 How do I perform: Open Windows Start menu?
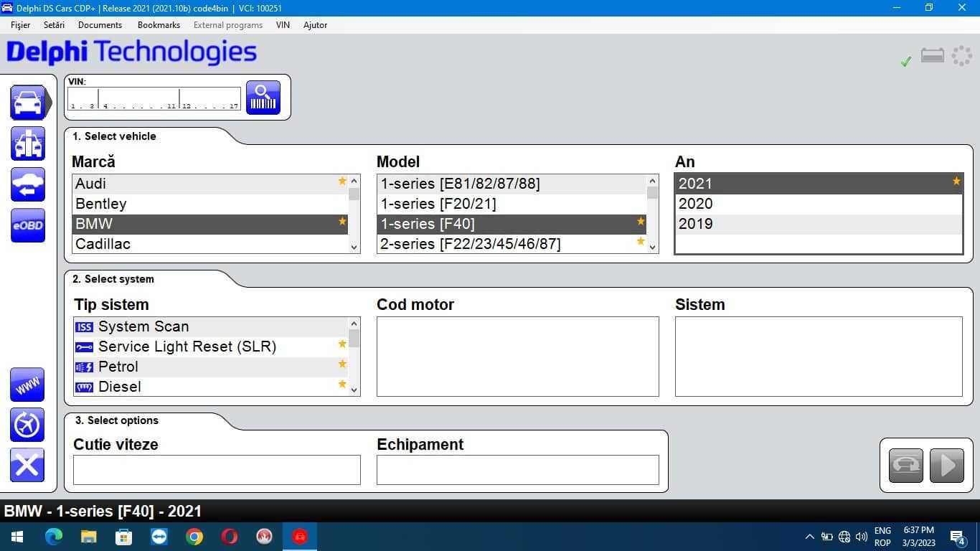pyautogui.click(x=17, y=537)
